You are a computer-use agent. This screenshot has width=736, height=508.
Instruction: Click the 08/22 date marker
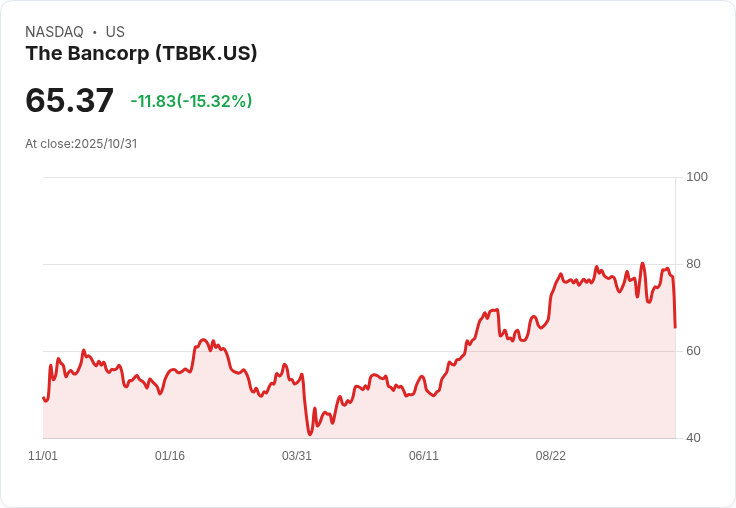[x=551, y=456]
